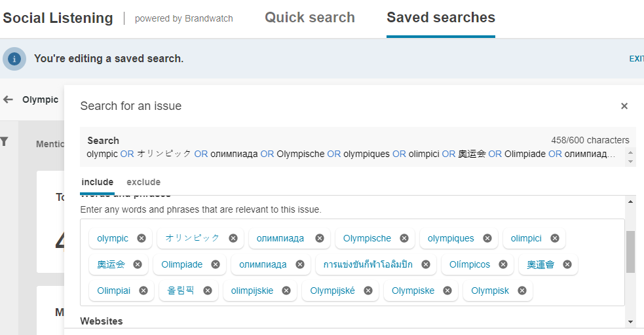This screenshot has width=644, height=335.
Task: Remove the "Olimpiai" keyword chip
Action: [x=143, y=291]
